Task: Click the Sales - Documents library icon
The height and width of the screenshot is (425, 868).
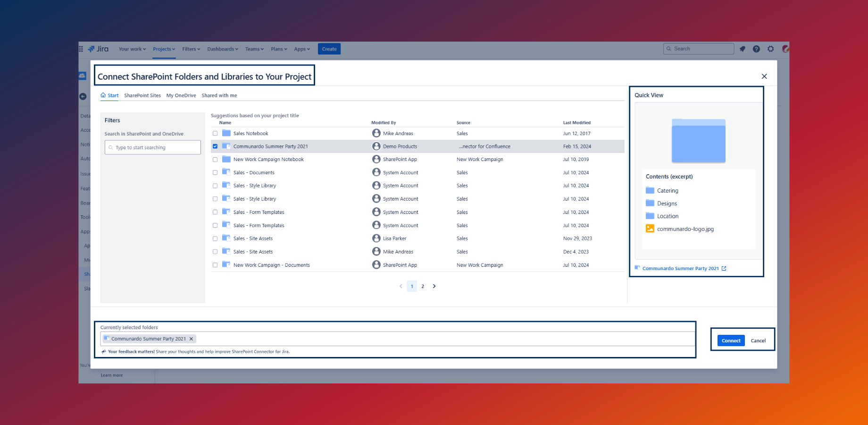Action: (226, 172)
